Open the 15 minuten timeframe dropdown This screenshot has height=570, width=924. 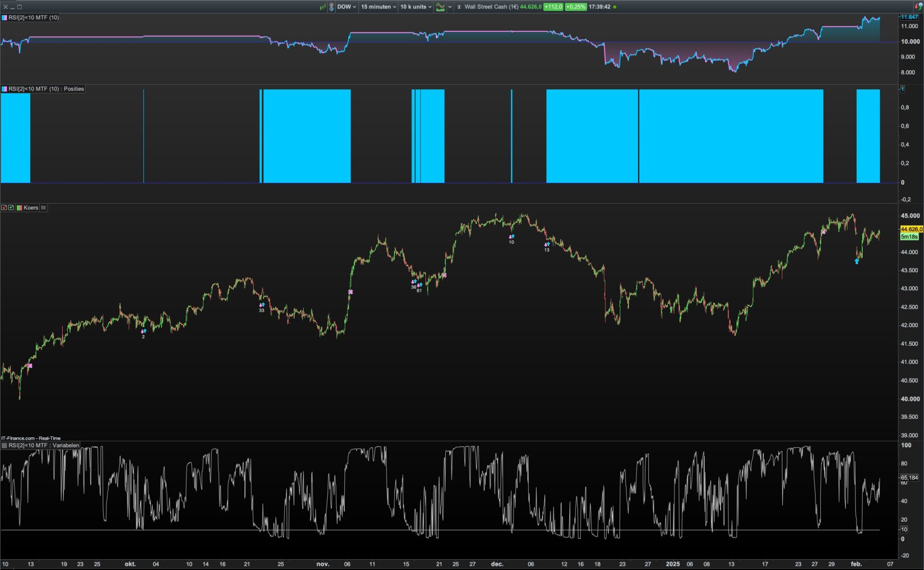(x=378, y=7)
